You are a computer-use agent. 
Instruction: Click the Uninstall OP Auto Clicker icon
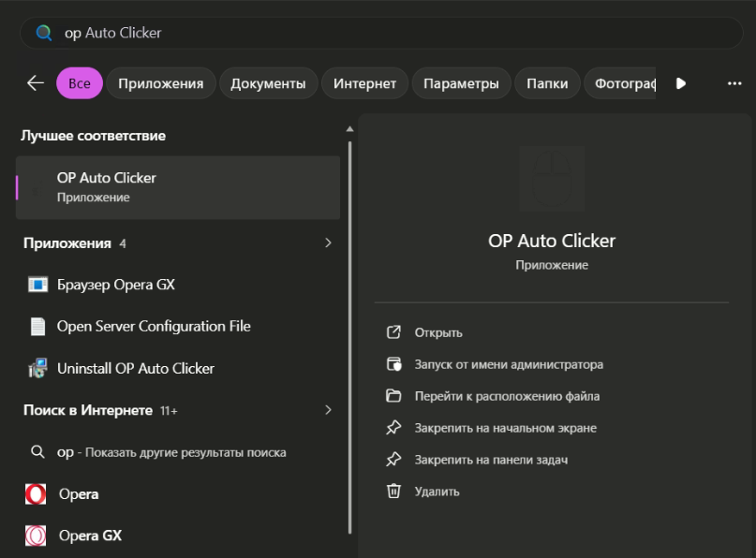click(37, 369)
